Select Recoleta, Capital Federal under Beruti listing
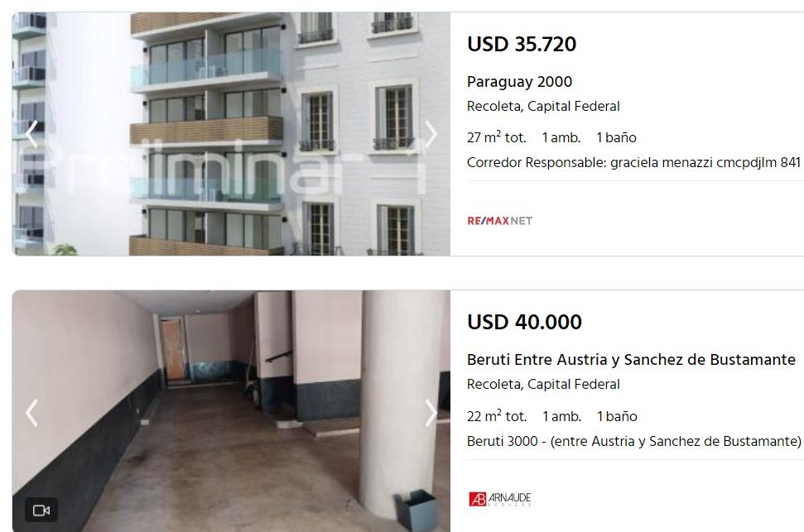 543,385
